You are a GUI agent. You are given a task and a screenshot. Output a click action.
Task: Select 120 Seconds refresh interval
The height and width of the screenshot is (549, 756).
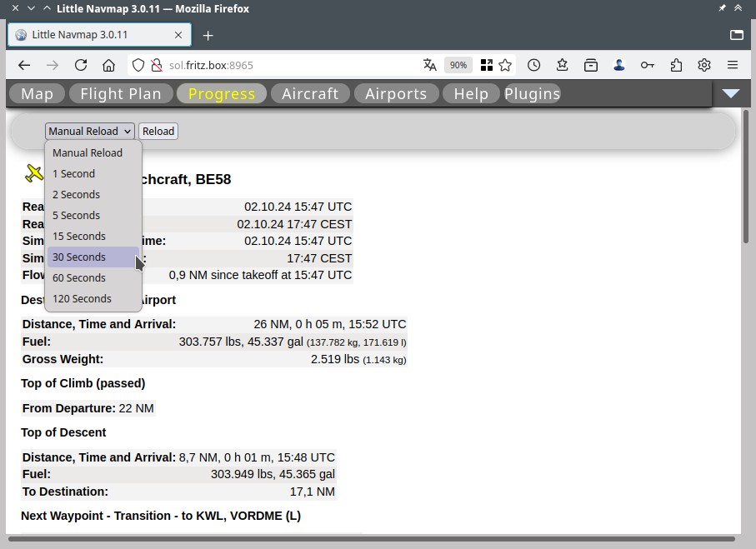point(93,298)
